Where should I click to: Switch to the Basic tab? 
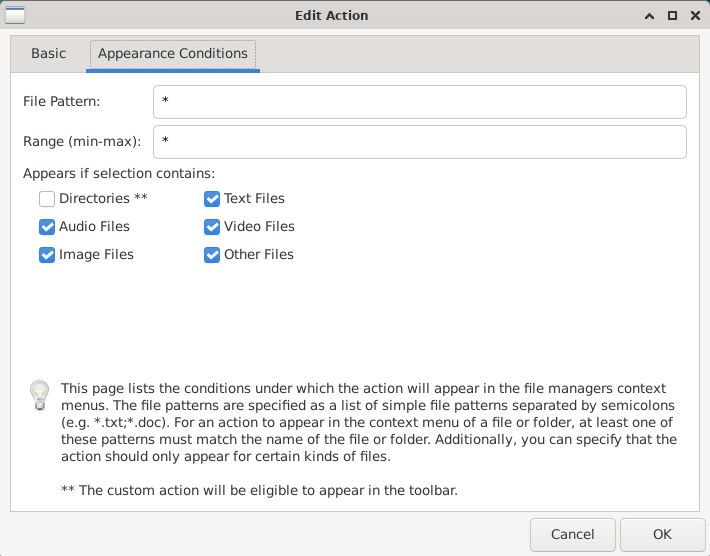coord(48,54)
